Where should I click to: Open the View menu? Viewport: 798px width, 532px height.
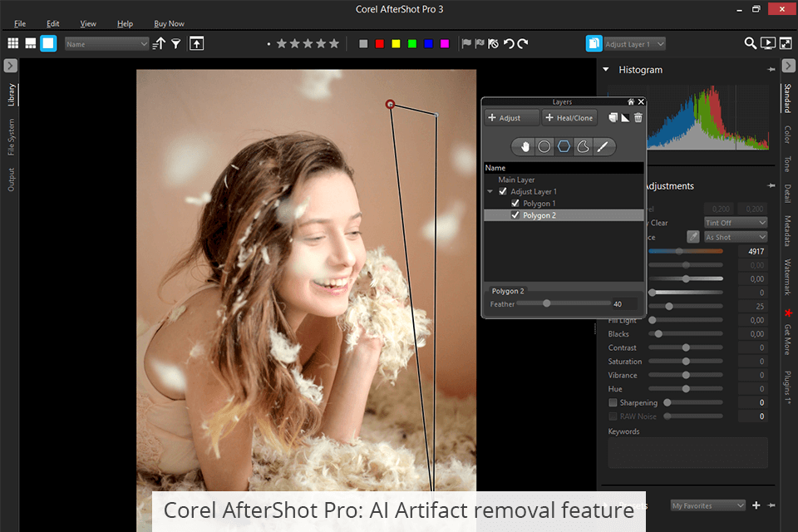(88, 23)
